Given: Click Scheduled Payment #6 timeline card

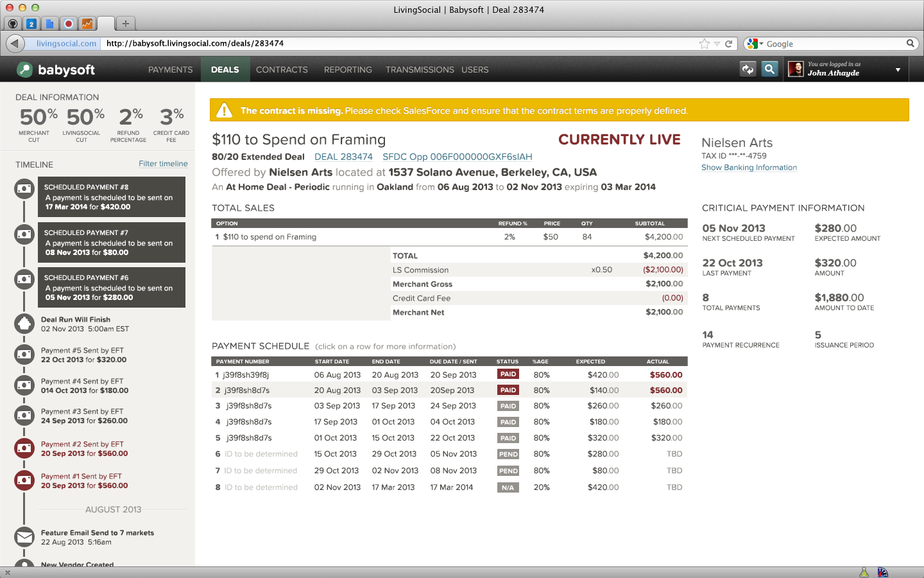Looking at the screenshot, I should pos(112,288).
